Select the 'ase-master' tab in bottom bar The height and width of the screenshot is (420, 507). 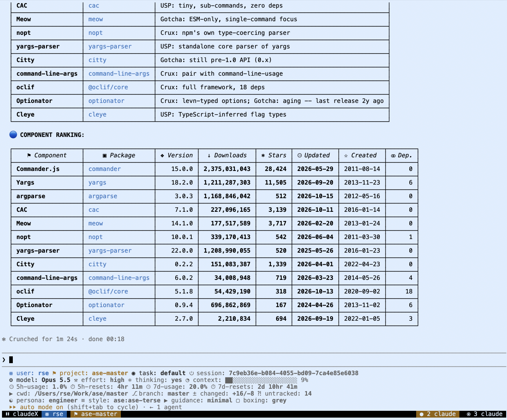click(x=96, y=414)
